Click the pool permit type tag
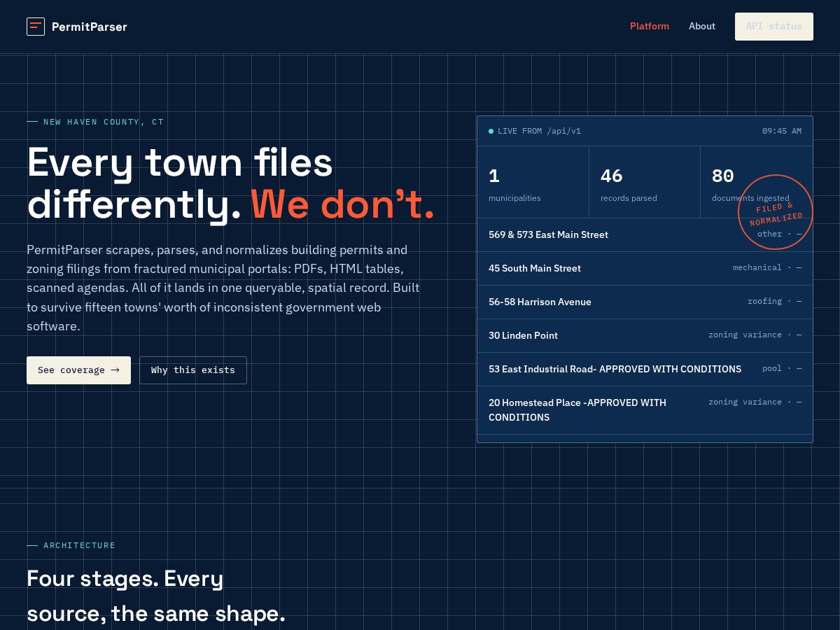 point(782,369)
